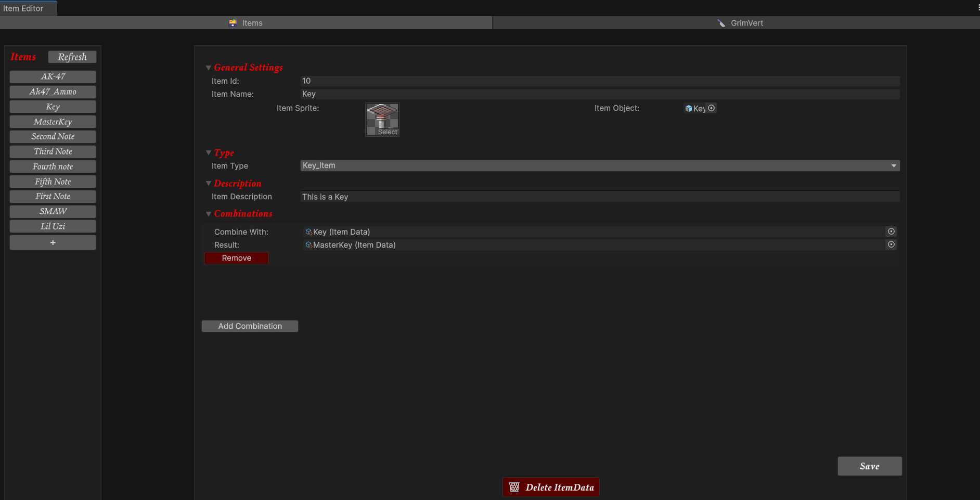
Task: Collapse the General Settings section
Action: [x=209, y=68]
